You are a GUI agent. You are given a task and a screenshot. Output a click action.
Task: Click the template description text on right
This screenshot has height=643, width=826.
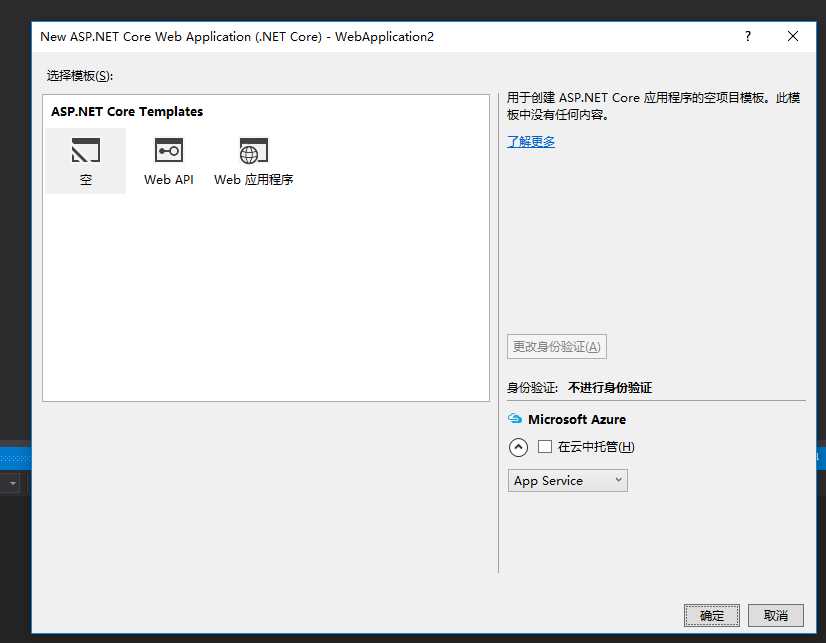pos(653,106)
